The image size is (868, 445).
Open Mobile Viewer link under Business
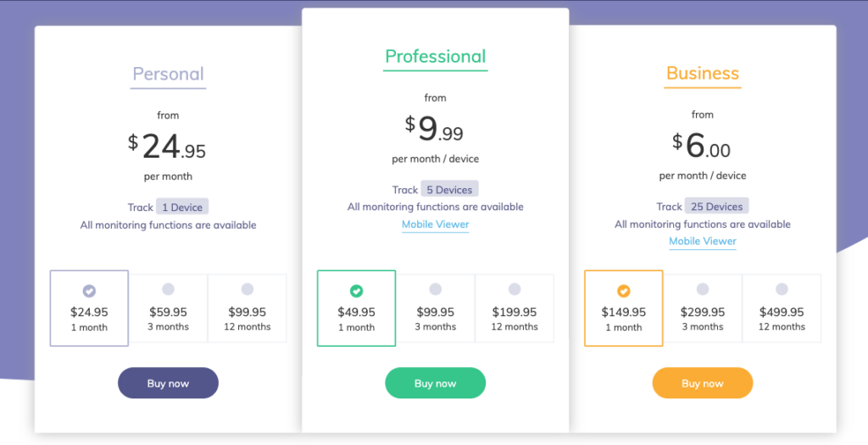coord(703,242)
